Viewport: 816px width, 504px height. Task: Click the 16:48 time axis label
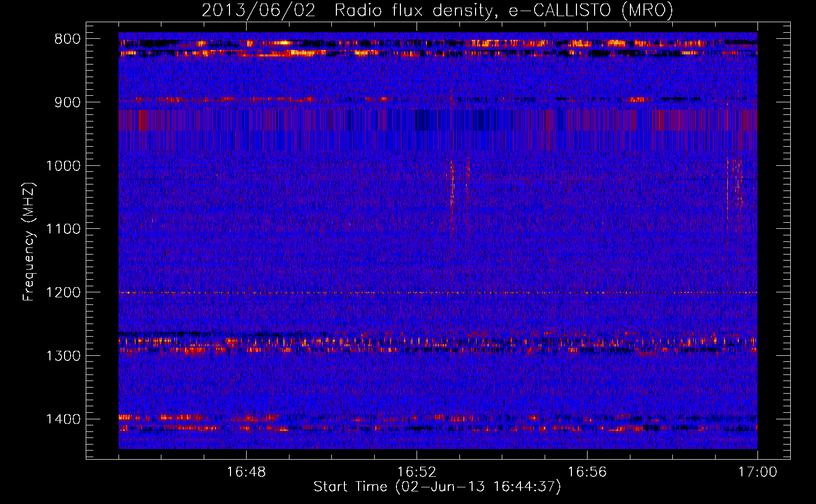246,472
